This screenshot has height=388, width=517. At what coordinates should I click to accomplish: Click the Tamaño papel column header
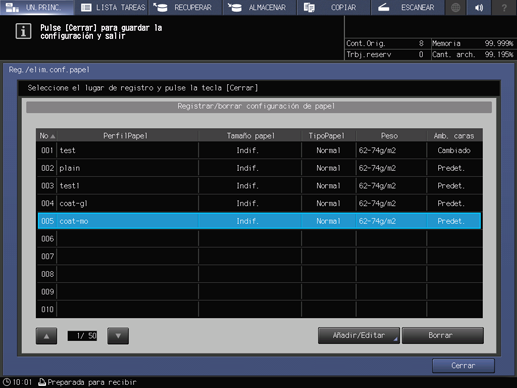(x=250, y=136)
